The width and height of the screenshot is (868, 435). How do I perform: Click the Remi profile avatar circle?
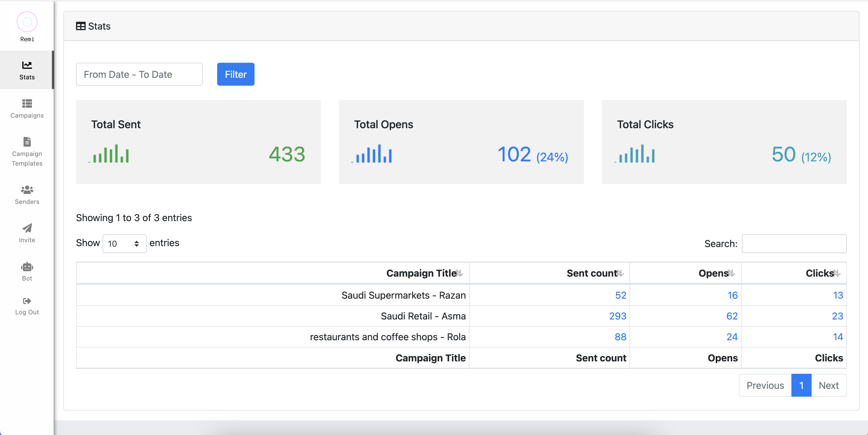[27, 22]
